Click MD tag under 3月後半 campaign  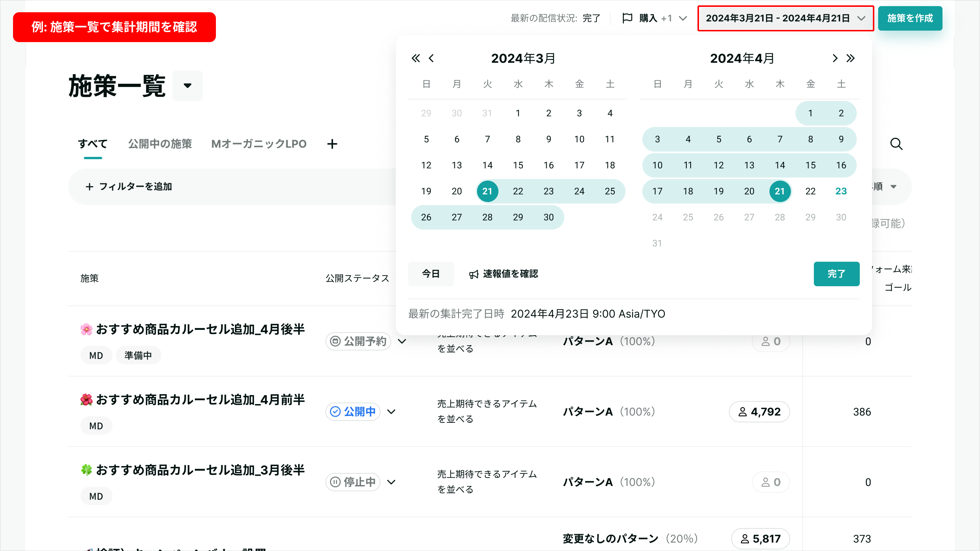[x=96, y=496]
